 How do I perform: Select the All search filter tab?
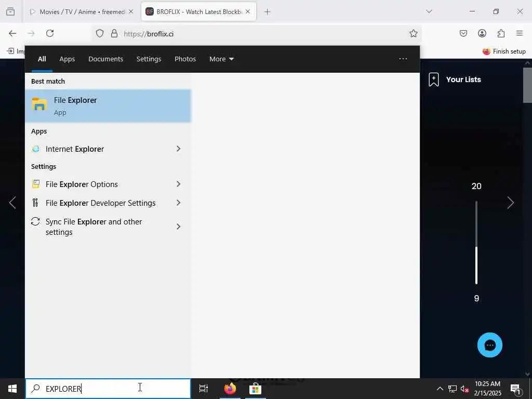coord(42,59)
